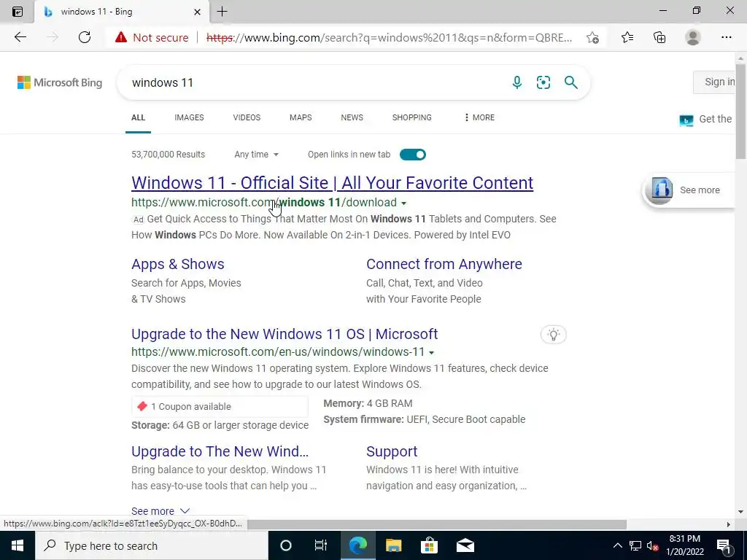The image size is (747, 560).
Task: Click the network tray icon
Action: 635,545
